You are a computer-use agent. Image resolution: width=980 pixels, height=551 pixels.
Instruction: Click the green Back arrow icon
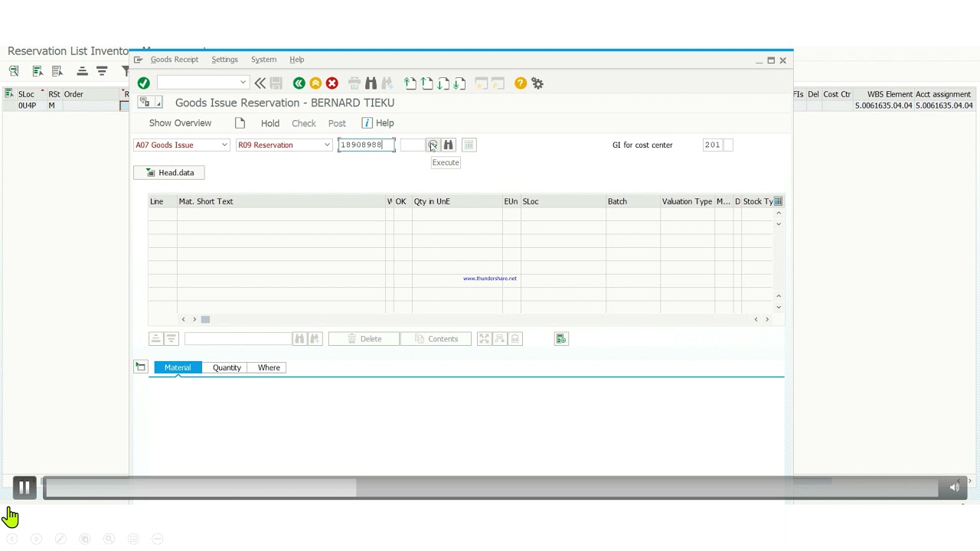(299, 83)
